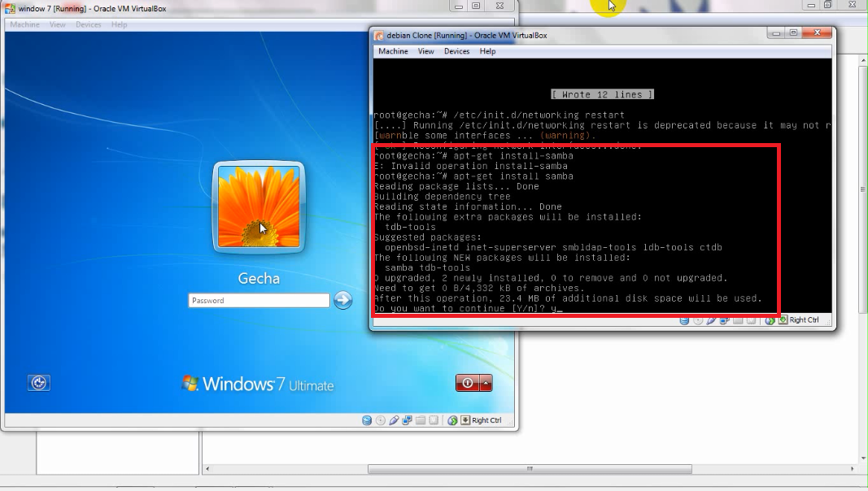
Task: Click optical drive indicator in window 7 status bar
Action: coord(380,420)
